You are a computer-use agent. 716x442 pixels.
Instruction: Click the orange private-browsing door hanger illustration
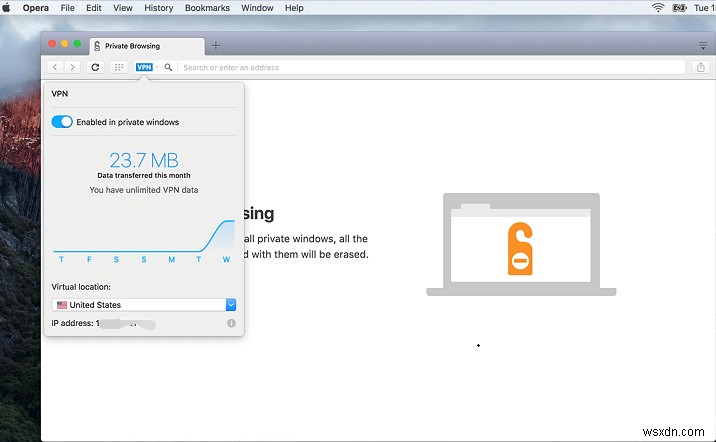pyautogui.click(x=520, y=249)
